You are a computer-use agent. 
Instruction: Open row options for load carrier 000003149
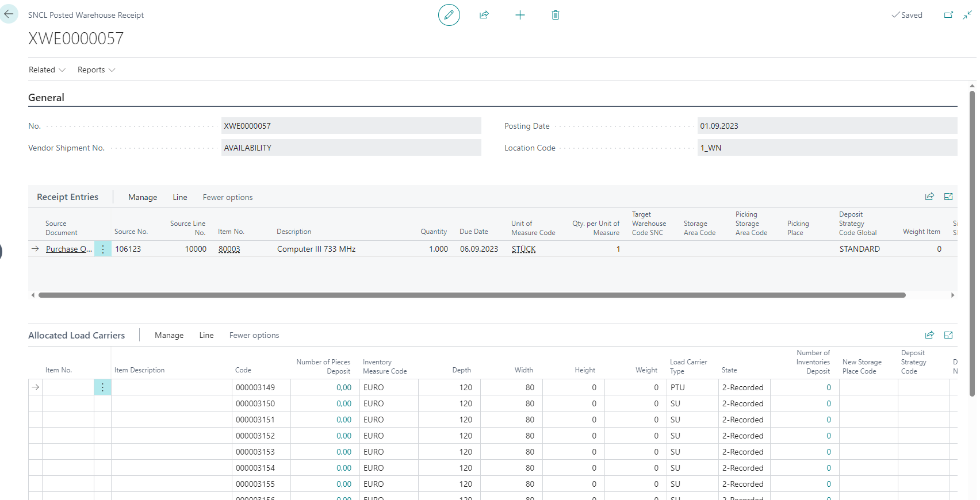pyautogui.click(x=103, y=387)
